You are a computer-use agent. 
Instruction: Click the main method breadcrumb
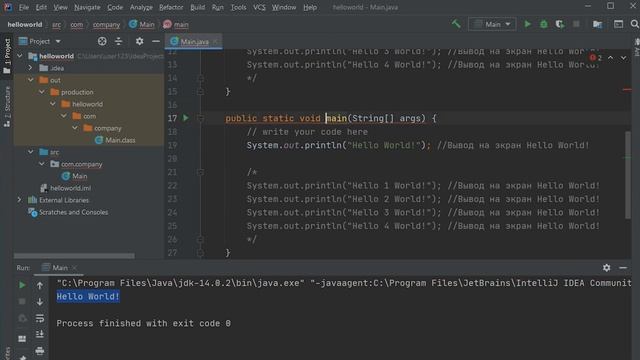[176, 24]
